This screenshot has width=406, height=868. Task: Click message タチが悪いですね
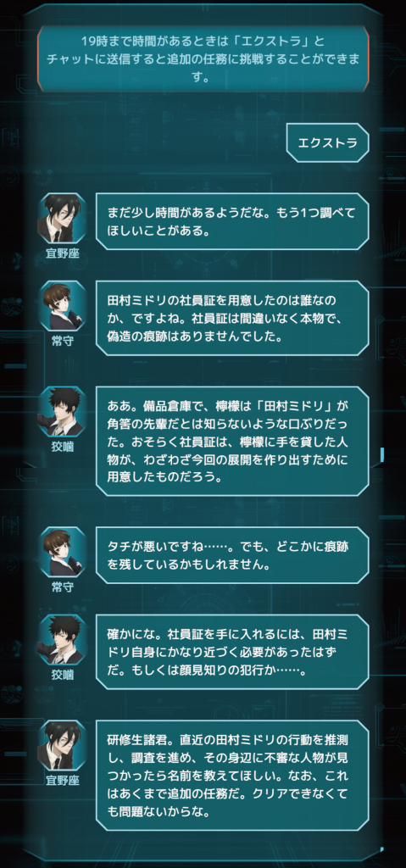pyautogui.click(x=232, y=554)
